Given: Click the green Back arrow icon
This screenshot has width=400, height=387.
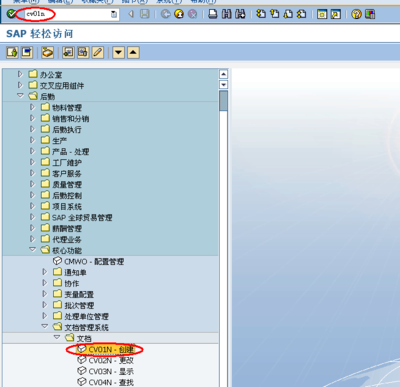Looking at the screenshot, I should pyautogui.click(x=166, y=14).
